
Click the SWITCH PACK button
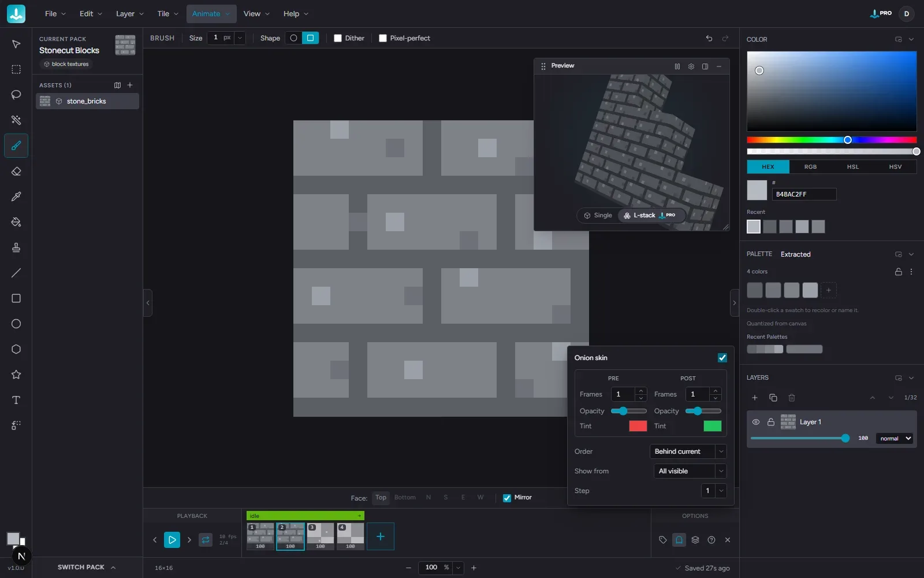[87, 568]
